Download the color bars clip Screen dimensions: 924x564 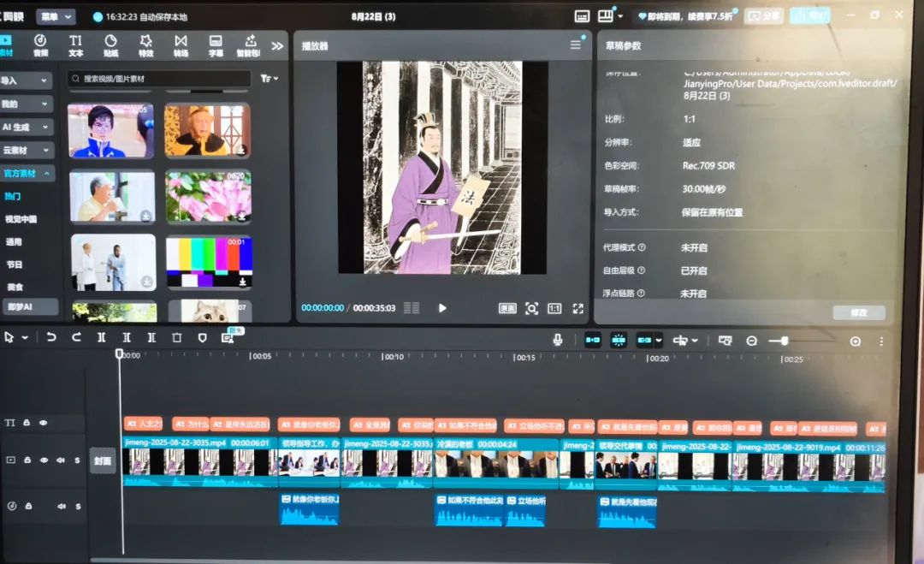pyautogui.click(x=242, y=282)
